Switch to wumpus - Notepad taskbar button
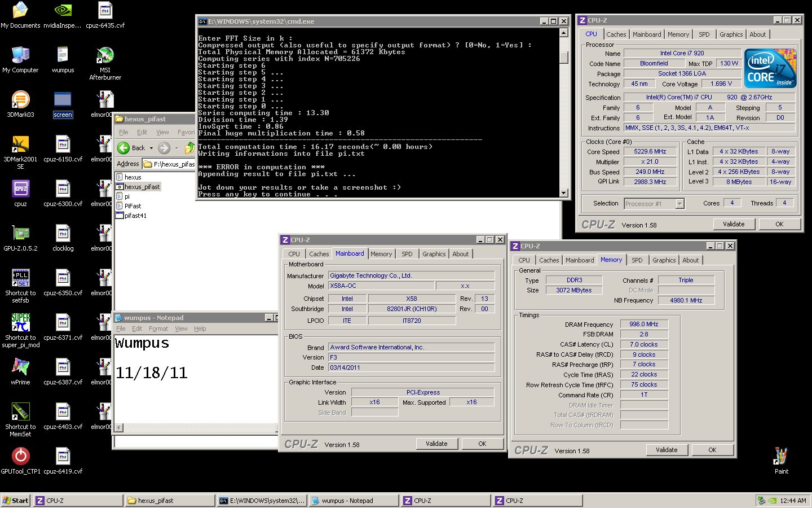Viewport: 812px width, 508px height. click(354, 501)
